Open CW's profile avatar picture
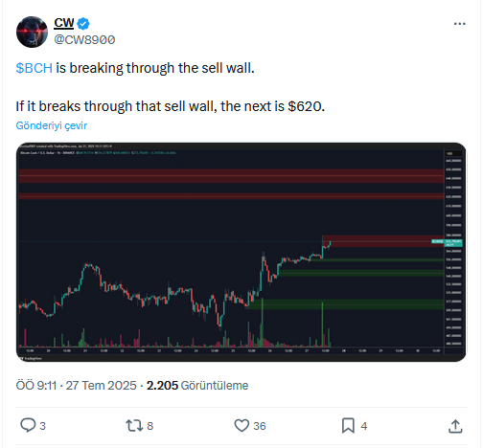483x448 pixels. 32,32
